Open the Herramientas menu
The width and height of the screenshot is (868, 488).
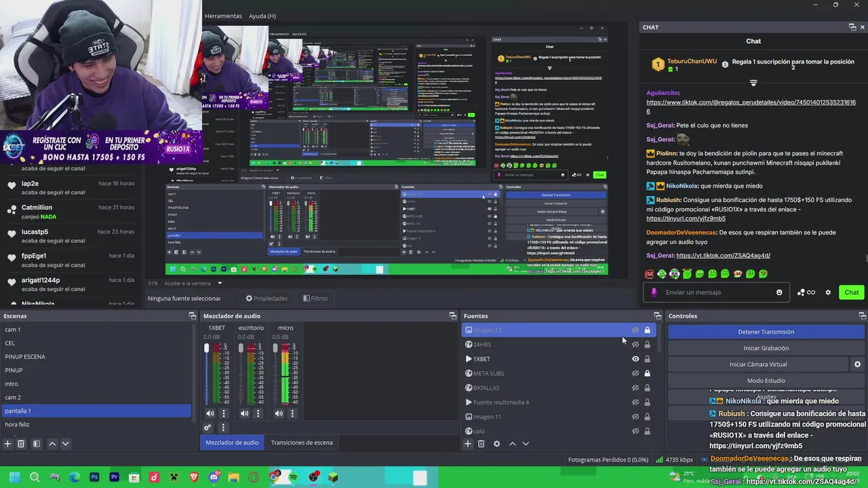(x=223, y=16)
